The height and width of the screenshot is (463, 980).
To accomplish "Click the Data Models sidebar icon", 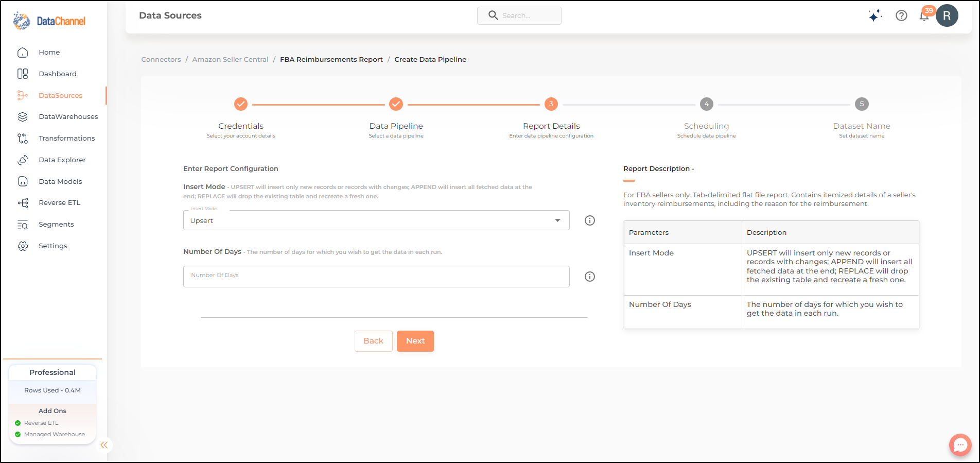I will click(23, 181).
